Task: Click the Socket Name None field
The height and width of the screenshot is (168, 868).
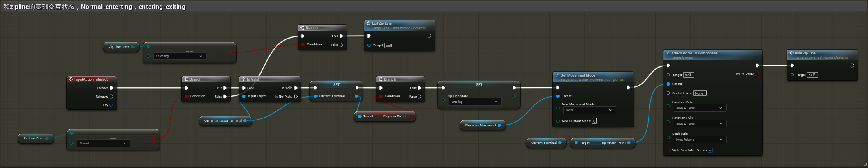Action: 700,93
